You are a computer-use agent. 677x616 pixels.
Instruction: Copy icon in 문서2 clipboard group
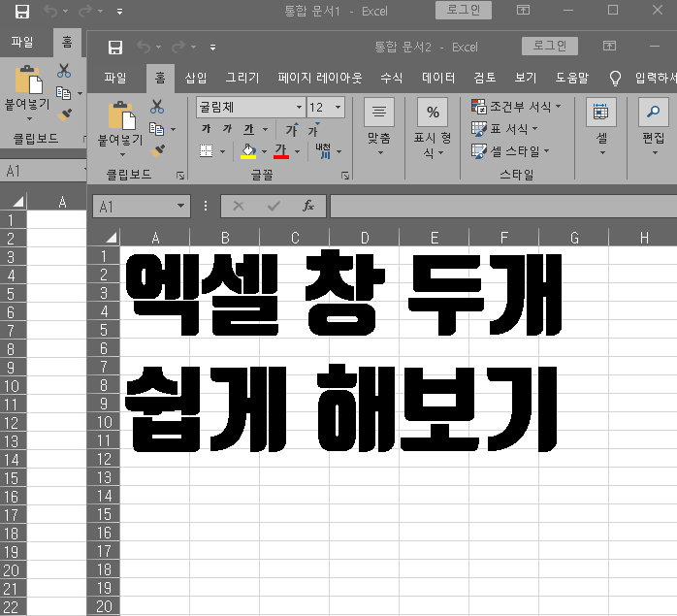pos(157,129)
